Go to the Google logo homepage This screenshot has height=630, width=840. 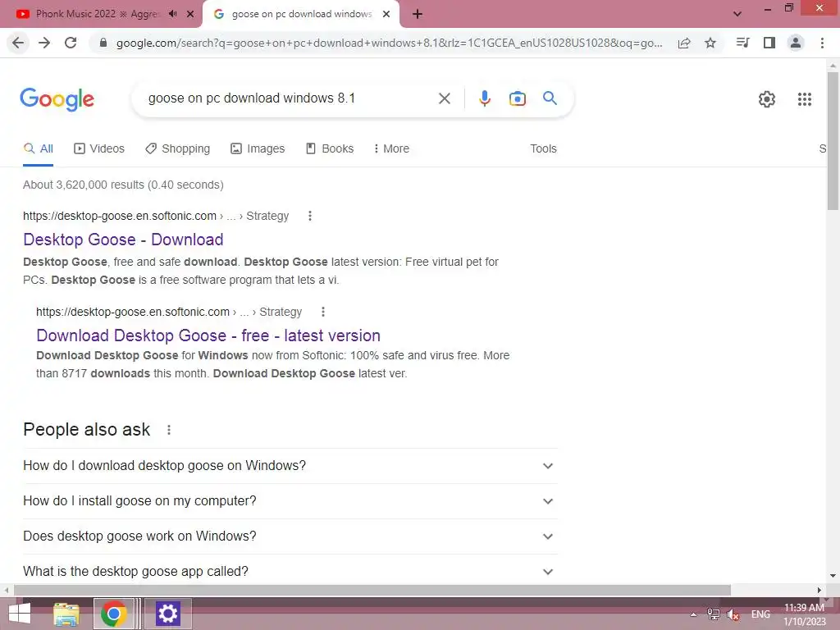pyautogui.click(x=57, y=99)
